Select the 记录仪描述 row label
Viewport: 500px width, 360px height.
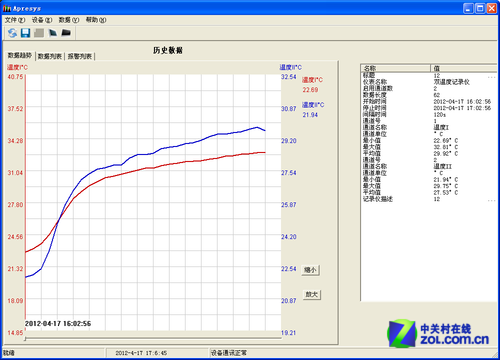point(378,199)
